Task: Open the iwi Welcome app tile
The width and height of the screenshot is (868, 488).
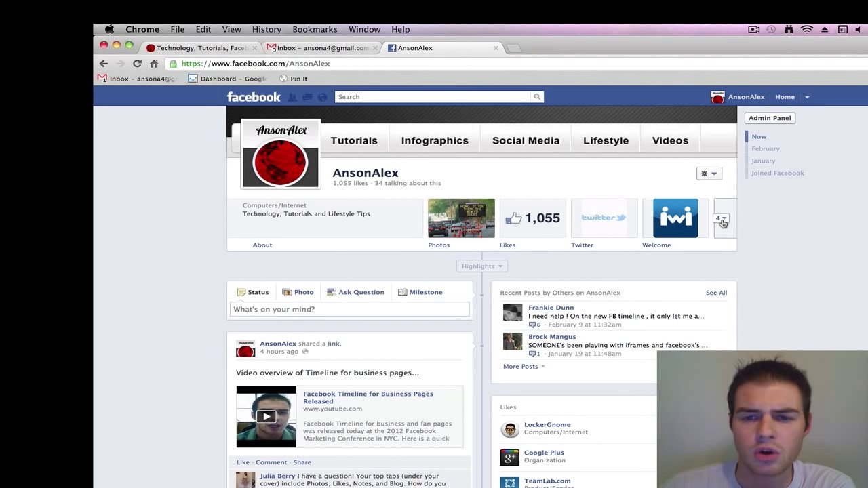Action: 675,218
